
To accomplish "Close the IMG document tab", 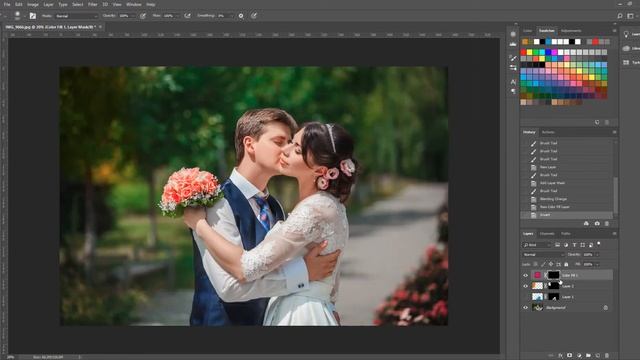I will tap(100, 27).
